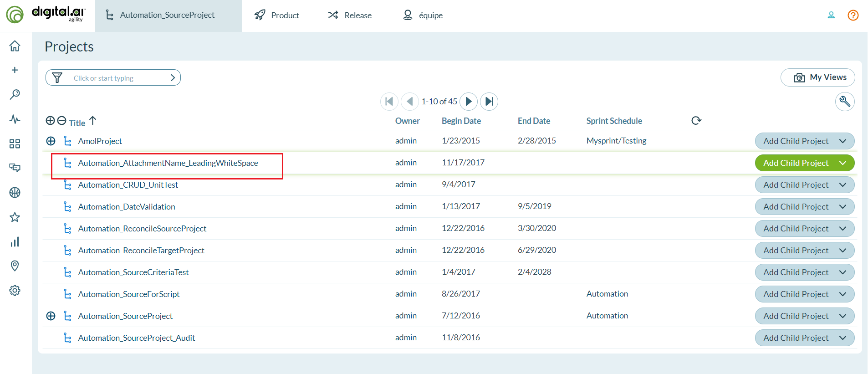Open the Automation_CRUD_UnitTest project link
The width and height of the screenshot is (868, 374).
coord(128,185)
